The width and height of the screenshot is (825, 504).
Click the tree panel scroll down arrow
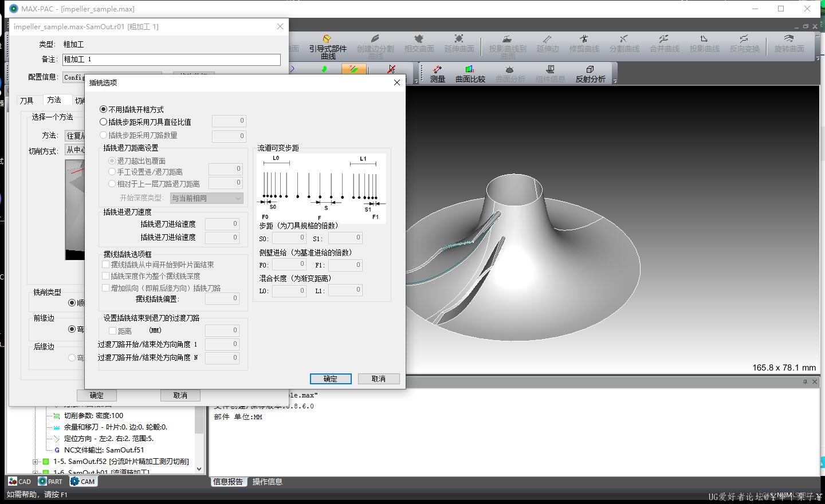199,468
